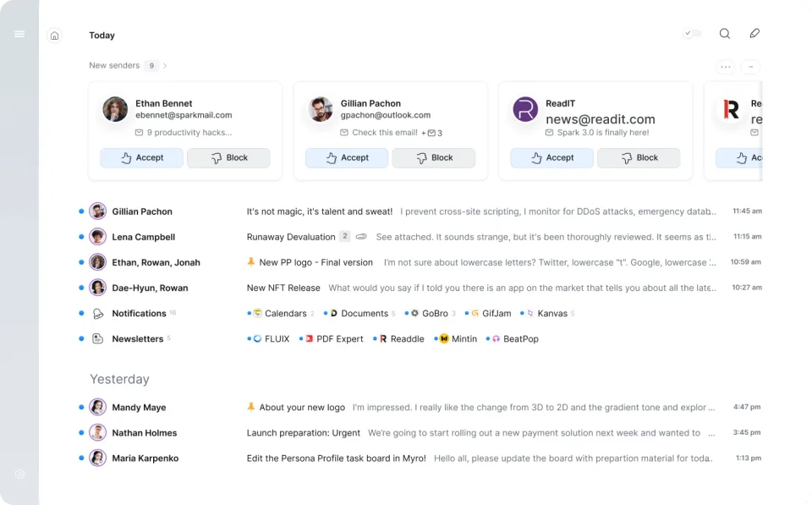812x505 pixels.
Task: Select the Mintin newsletter chip
Action: (x=455, y=338)
